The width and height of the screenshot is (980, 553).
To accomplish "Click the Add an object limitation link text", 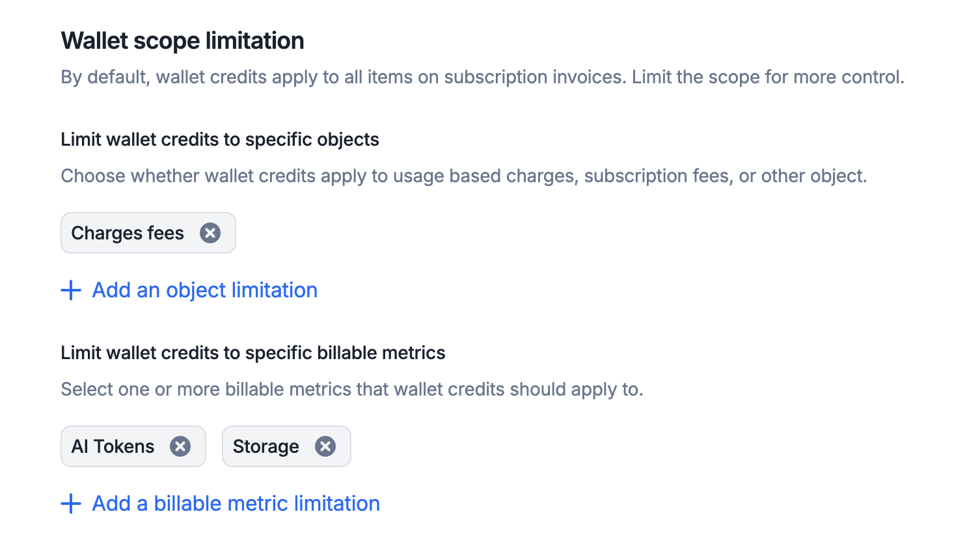I will 204,290.
